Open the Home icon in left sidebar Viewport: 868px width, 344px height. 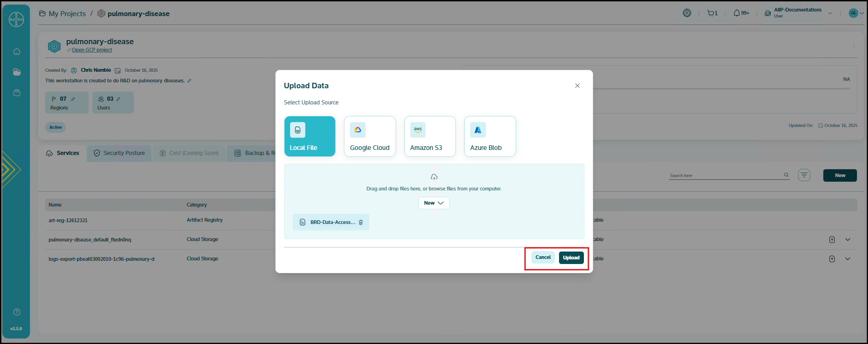(17, 52)
